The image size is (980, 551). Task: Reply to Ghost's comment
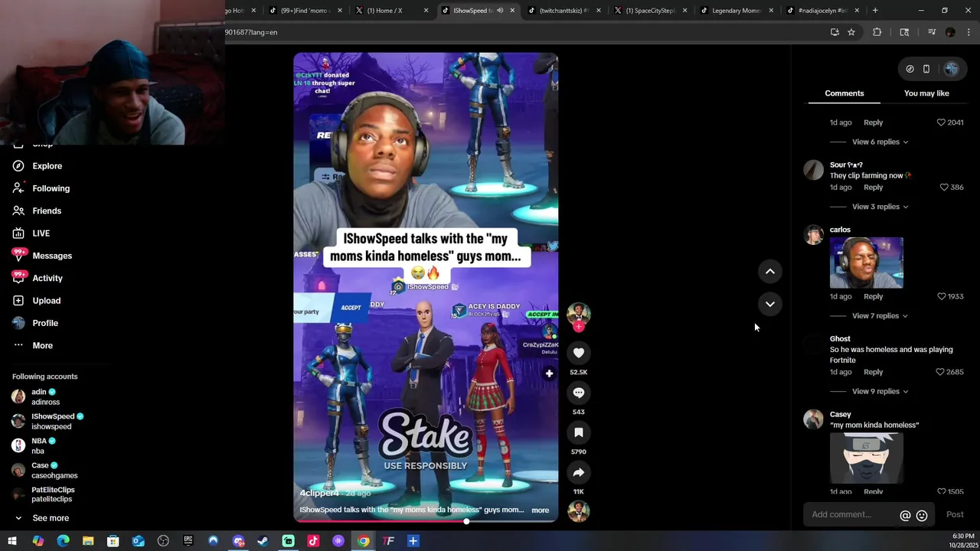[x=873, y=372]
